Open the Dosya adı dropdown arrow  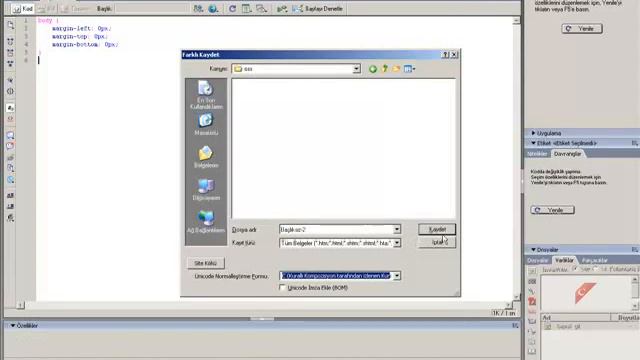(x=396, y=230)
